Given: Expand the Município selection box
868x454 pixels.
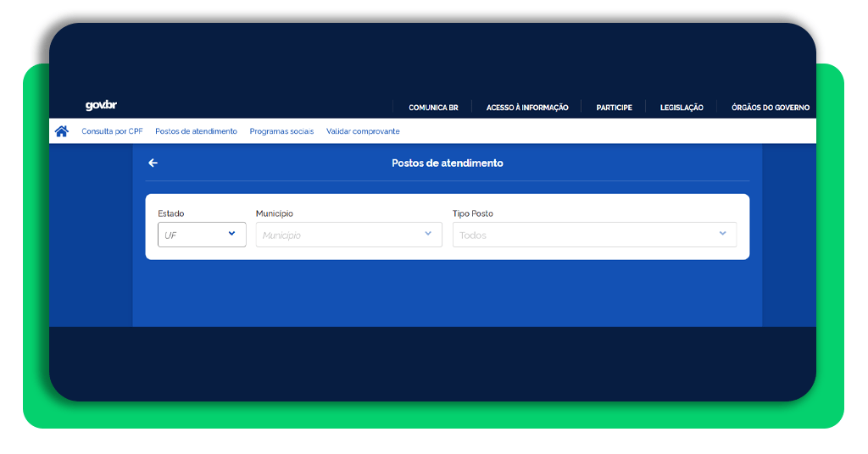Looking at the screenshot, I should pyautogui.click(x=348, y=235).
